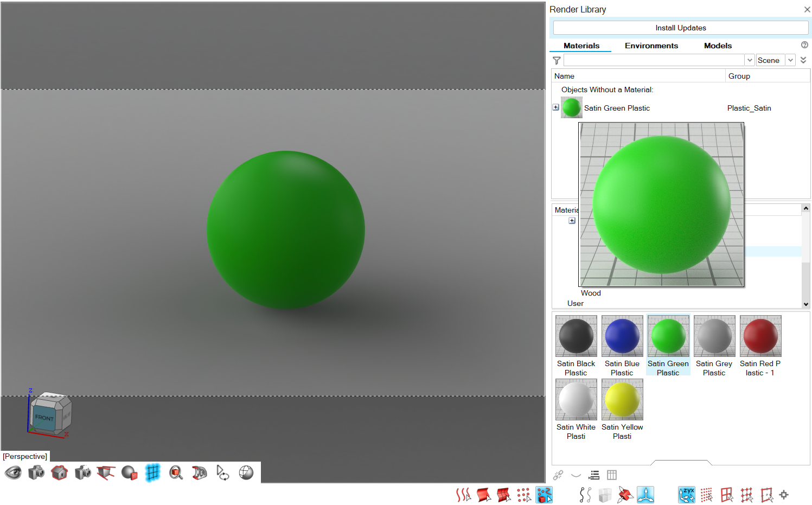The image size is (812, 505).
Task: Switch to the Environments tab
Action: 651,46
